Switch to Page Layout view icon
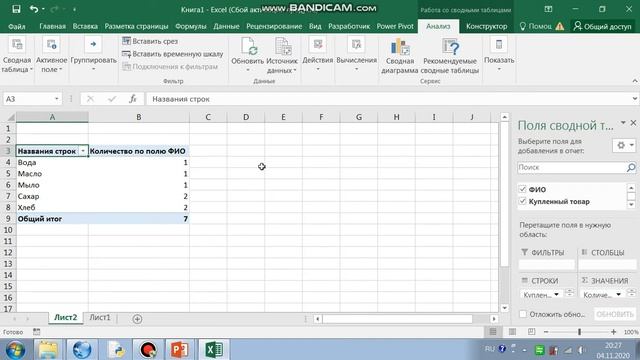 click(512, 332)
